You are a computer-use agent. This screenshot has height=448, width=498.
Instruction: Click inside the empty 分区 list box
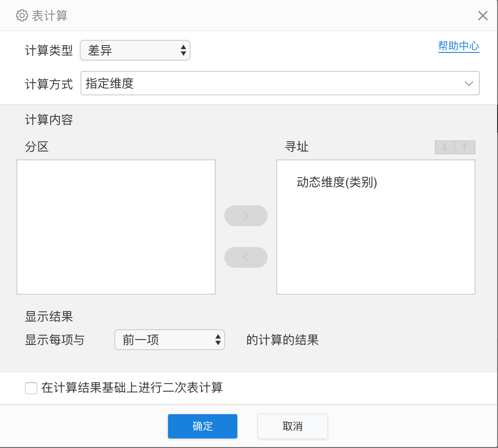pyautogui.click(x=116, y=227)
